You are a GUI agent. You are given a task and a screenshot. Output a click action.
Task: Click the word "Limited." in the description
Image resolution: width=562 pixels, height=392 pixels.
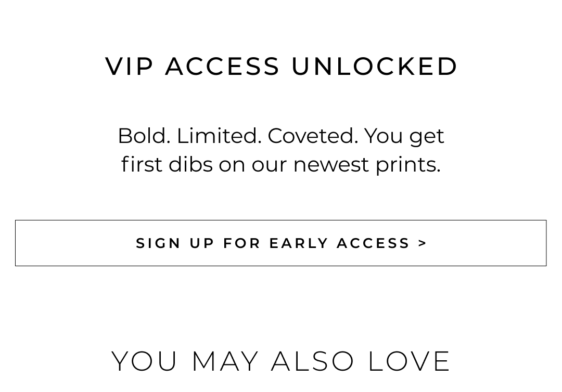point(219,136)
